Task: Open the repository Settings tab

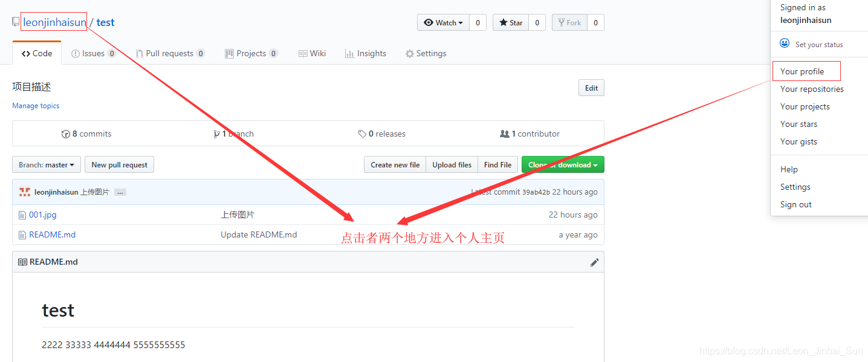Action: [x=426, y=53]
